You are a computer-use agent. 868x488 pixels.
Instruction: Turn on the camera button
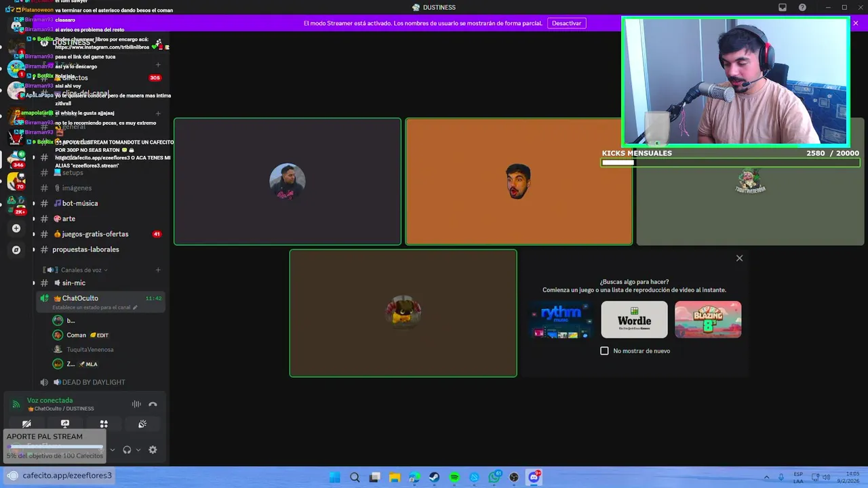tap(26, 424)
